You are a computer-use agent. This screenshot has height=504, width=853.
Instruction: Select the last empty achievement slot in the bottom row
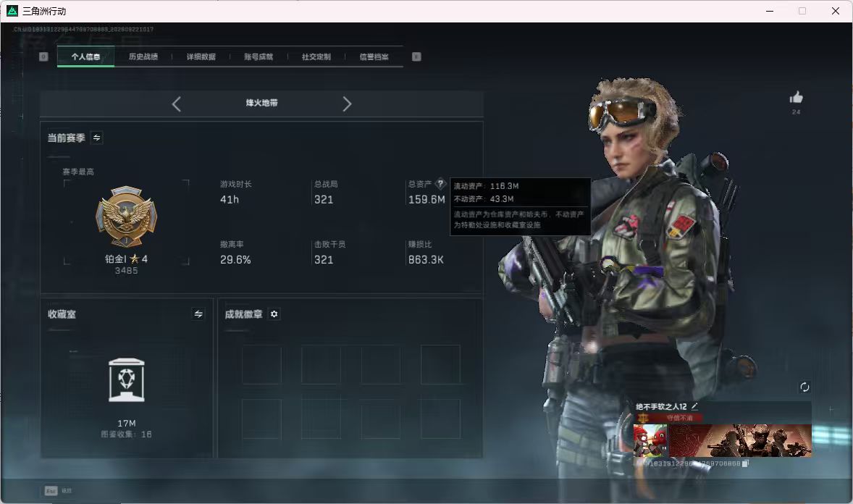440,419
